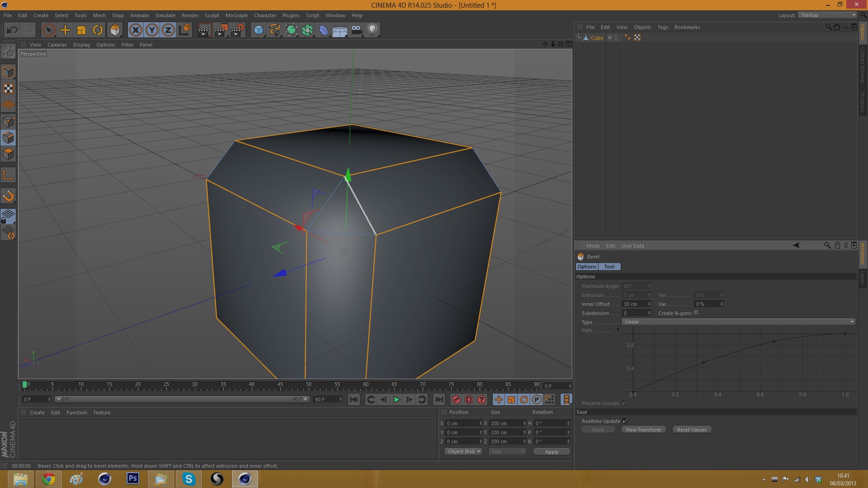The image size is (868, 488).
Task: Open the bevel Type dropdown
Action: 738,322
